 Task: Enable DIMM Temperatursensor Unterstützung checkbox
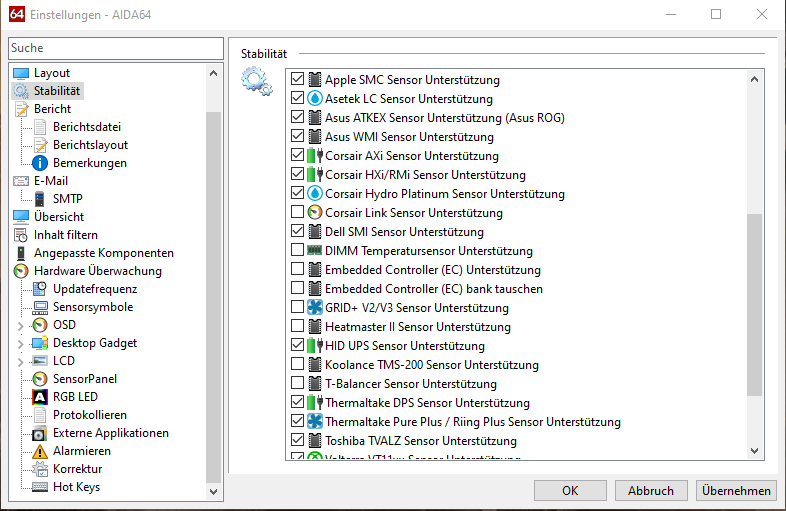297,250
